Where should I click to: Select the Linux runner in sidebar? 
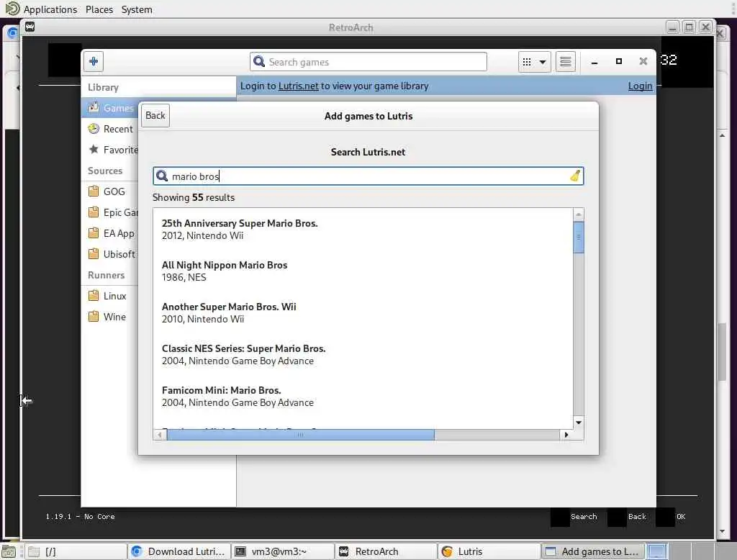click(x=111, y=296)
